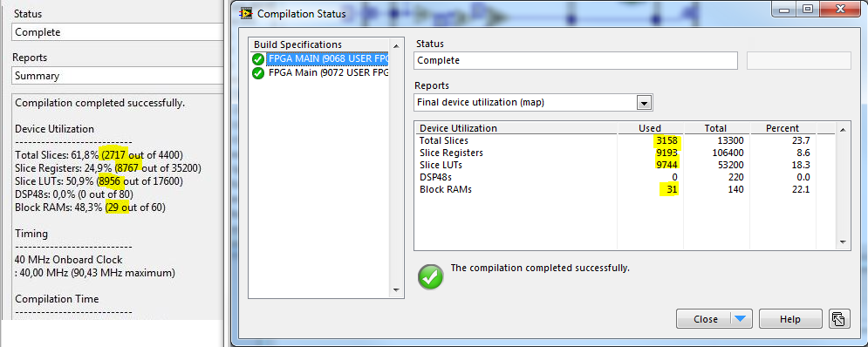Viewport: 868px width, 347px height.
Task: Click the 'Slice LUTs: 50,9%' summary line
Action: (x=99, y=181)
